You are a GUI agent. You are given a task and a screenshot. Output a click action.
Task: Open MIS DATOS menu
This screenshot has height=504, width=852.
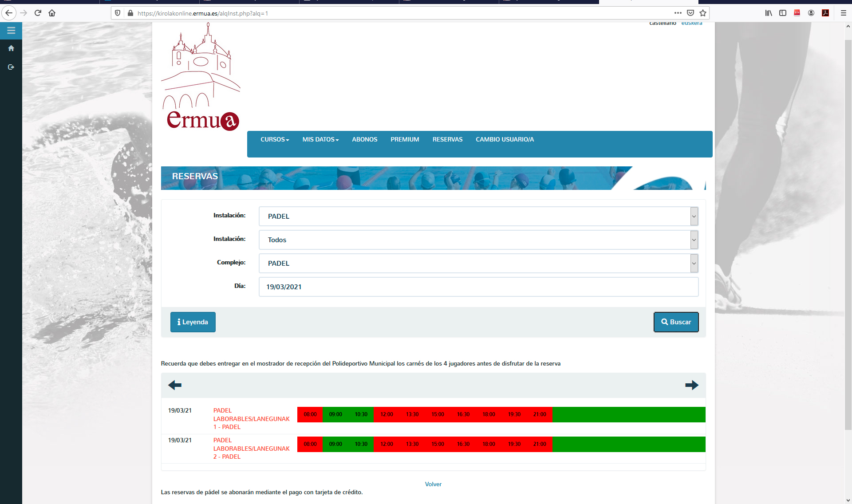pos(320,139)
